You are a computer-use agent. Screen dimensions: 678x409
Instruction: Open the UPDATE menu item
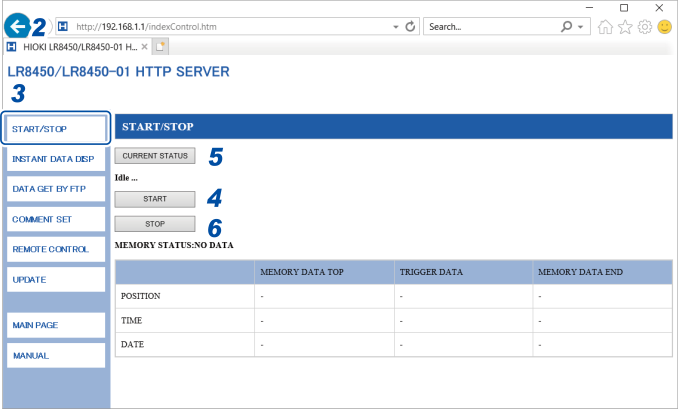[x=56, y=279]
